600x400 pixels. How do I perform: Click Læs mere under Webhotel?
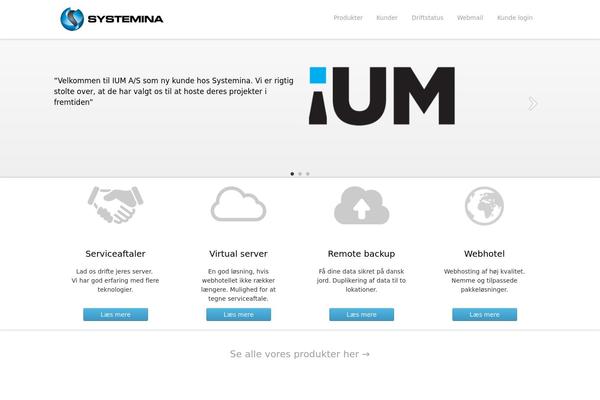(x=484, y=315)
